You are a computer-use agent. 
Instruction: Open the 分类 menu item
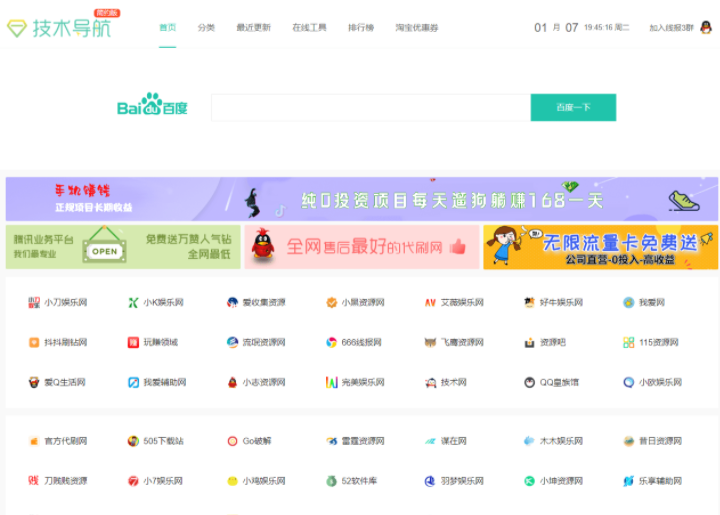[206, 28]
